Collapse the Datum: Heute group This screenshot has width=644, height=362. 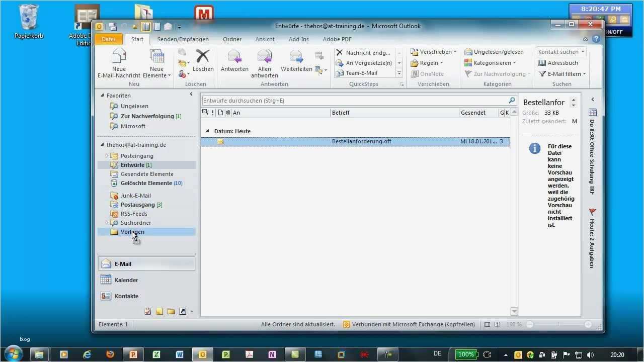click(x=207, y=131)
